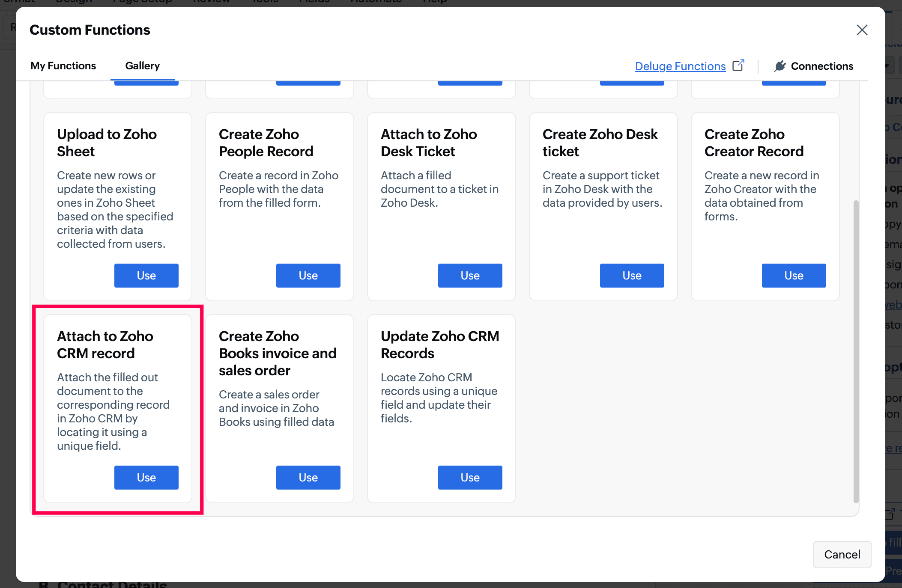This screenshot has width=902, height=588.
Task: Click the Connections label
Action: click(x=822, y=66)
